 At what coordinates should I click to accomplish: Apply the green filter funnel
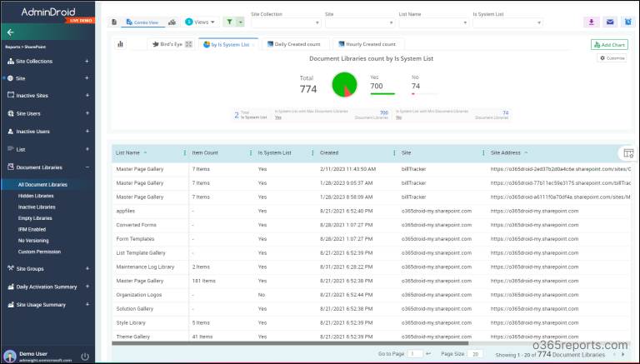229,22
